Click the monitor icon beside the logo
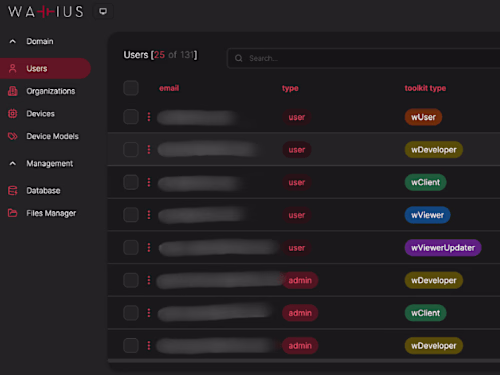The image size is (500, 375). point(103,12)
